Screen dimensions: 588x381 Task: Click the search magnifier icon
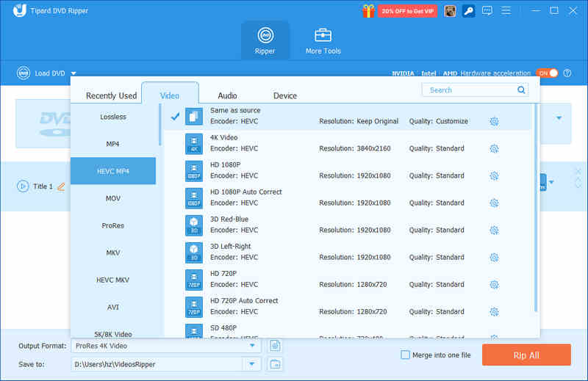tap(521, 90)
